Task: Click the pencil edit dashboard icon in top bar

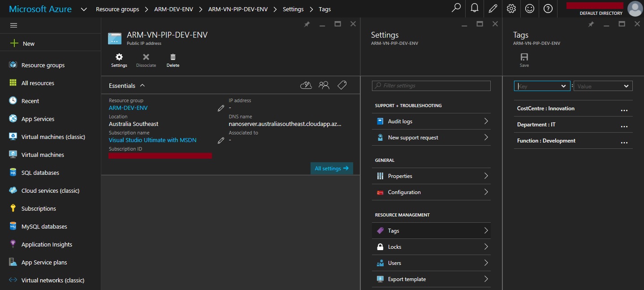Action: coord(493,9)
